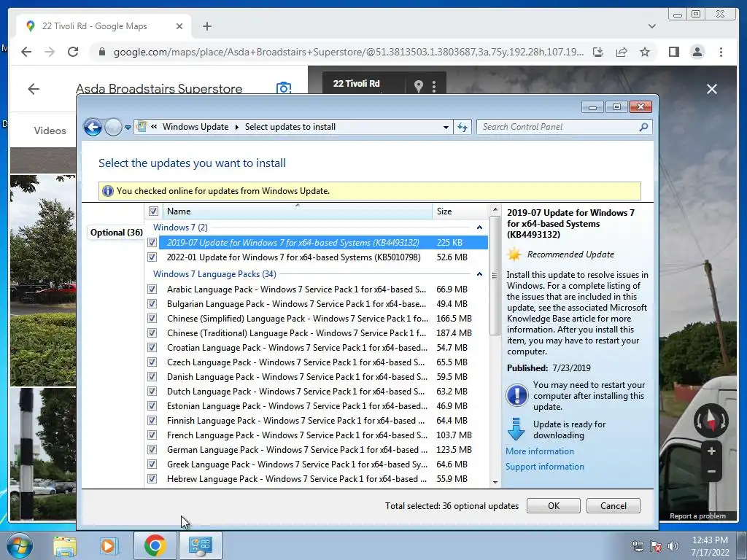Go back from Asda Broadstairs Superstore panel
This screenshot has height=560, width=747.
tap(34, 89)
